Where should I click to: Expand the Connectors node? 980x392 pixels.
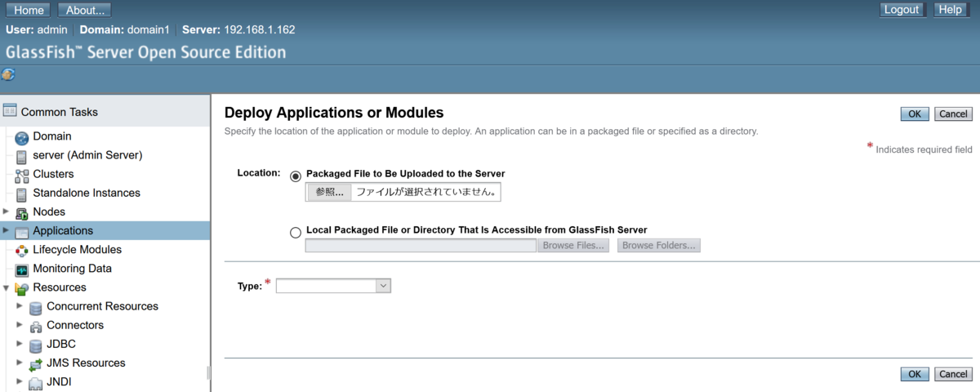[20, 325]
